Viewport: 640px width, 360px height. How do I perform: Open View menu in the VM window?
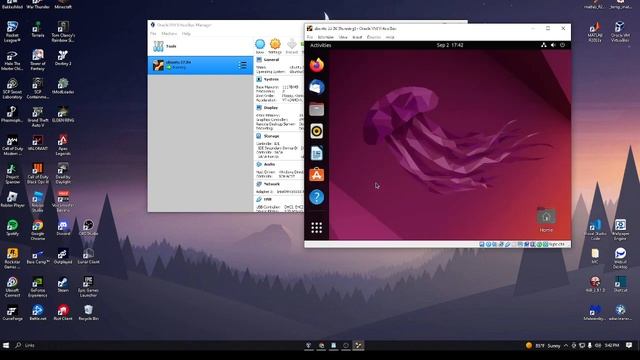pos(343,37)
